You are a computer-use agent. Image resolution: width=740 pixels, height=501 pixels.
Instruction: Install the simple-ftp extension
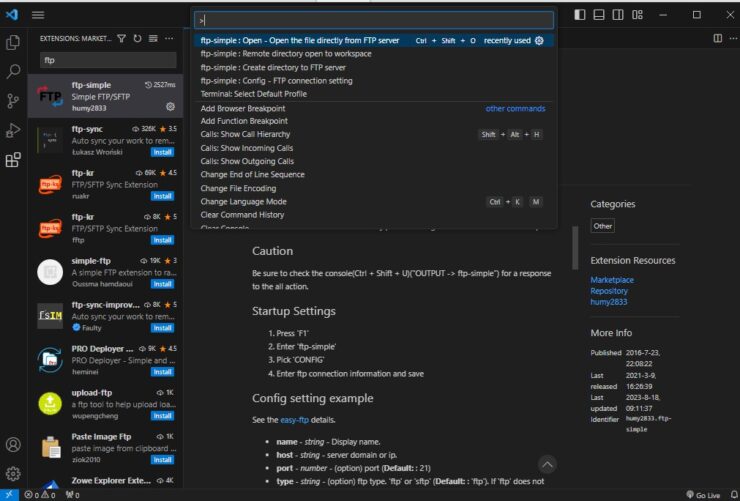pyautogui.click(x=162, y=284)
